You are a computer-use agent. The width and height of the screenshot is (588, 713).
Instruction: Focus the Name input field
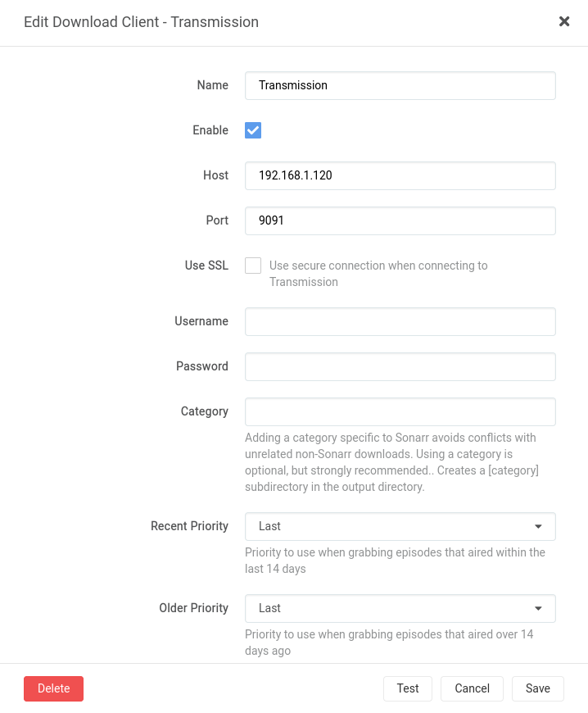[x=400, y=85]
